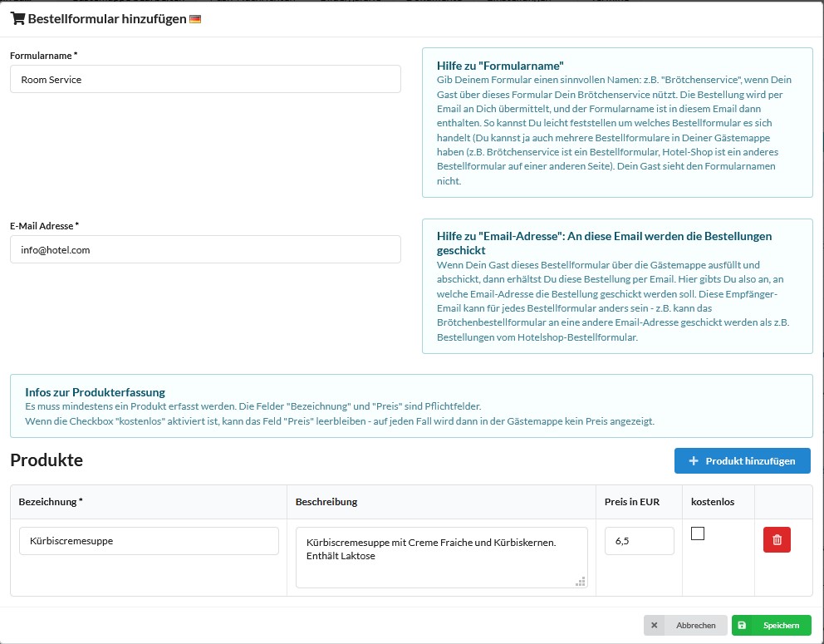Click into the E-Mail Adresse field
Viewport: 824px width, 644px height.
tap(205, 249)
